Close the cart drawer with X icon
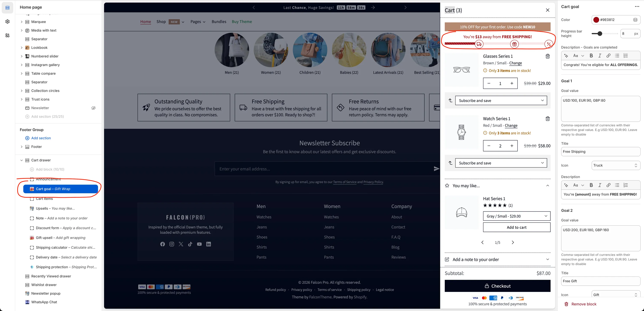This screenshot has width=644, height=311. [547, 10]
